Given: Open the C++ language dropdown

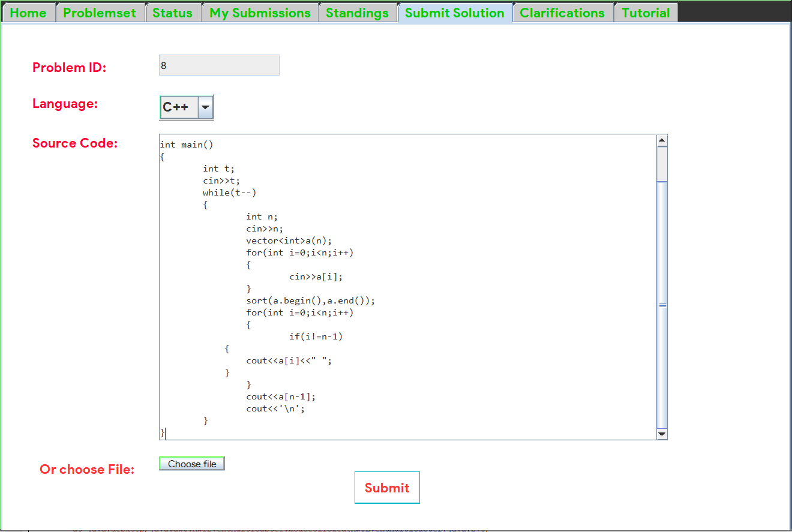Looking at the screenshot, I should click(186, 107).
